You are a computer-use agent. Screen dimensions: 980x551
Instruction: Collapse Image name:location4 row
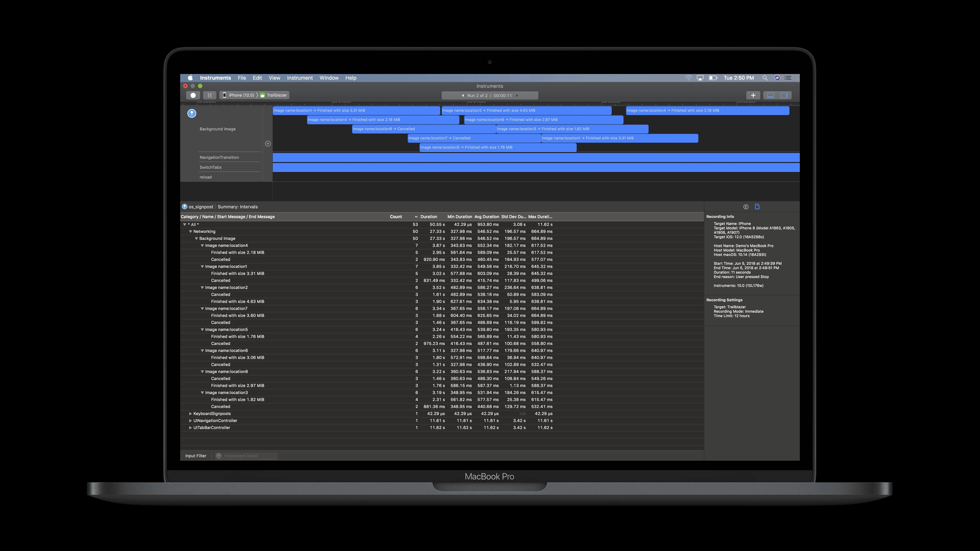point(202,246)
